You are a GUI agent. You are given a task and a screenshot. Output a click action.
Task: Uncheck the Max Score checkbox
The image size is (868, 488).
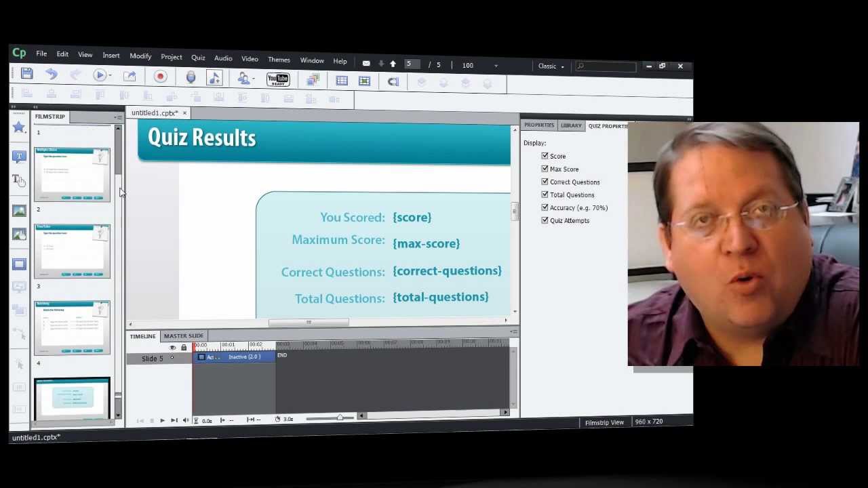(x=545, y=169)
